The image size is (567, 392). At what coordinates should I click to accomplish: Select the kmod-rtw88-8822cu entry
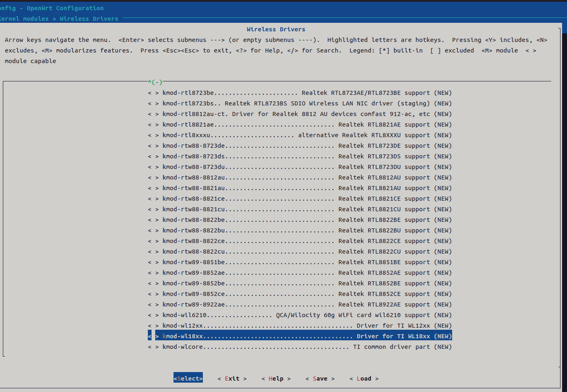click(300, 252)
